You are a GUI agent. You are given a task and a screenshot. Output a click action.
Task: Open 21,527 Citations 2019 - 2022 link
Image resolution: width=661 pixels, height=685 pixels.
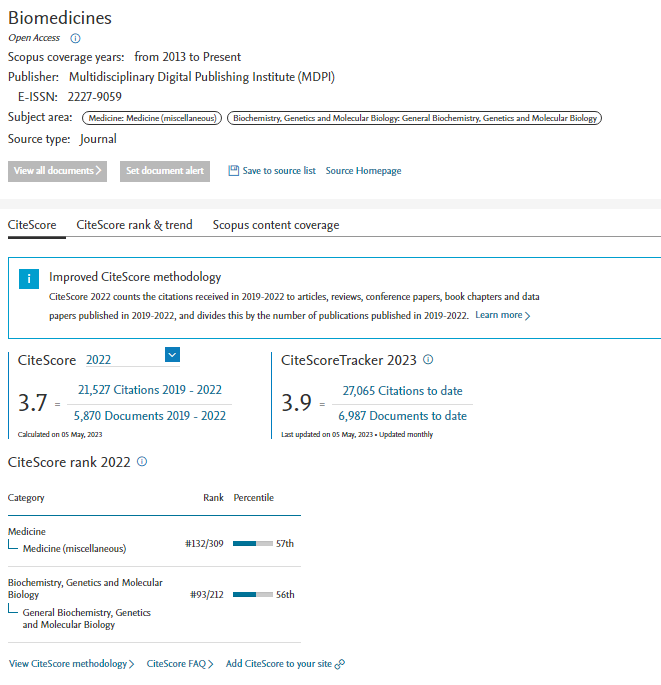[149, 389]
